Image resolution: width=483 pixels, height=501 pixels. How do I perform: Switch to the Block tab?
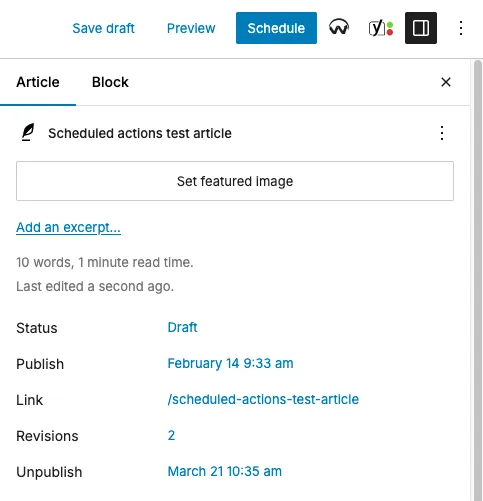point(110,82)
